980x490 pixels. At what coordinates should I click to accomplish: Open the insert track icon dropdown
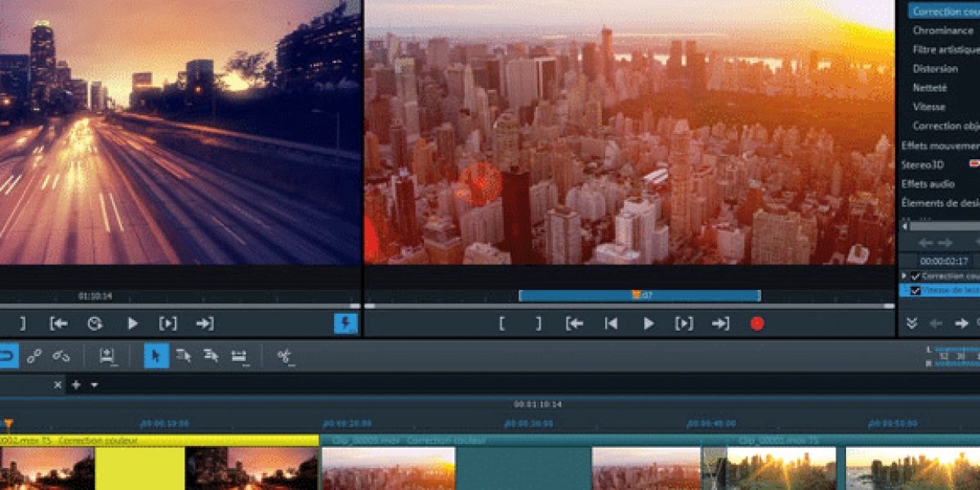[x=107, y=356]
